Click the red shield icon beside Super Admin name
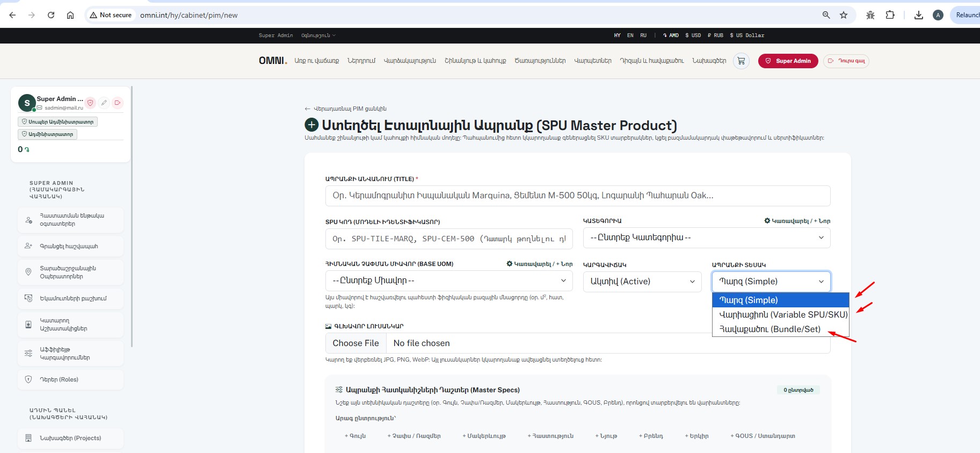 90,103
